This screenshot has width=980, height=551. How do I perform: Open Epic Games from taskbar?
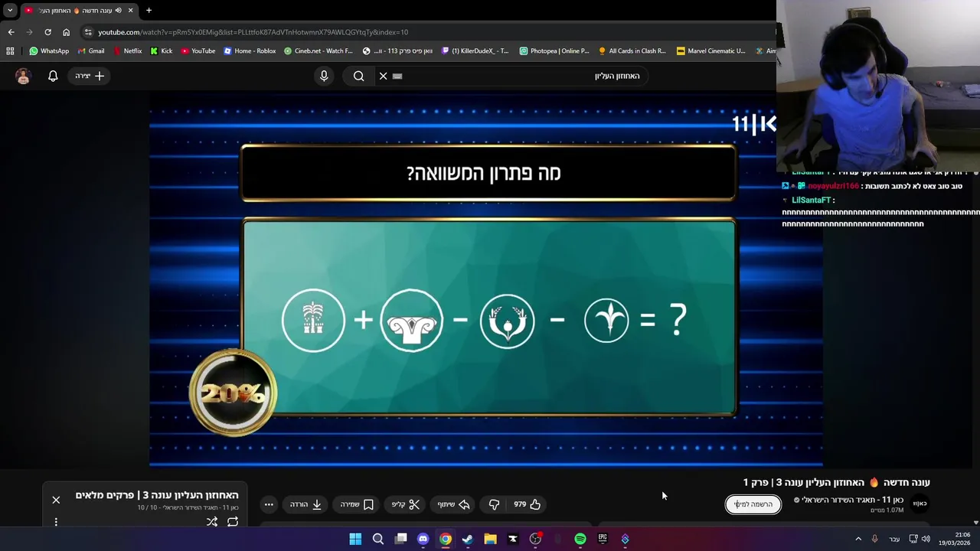click(x=603, y=539)
